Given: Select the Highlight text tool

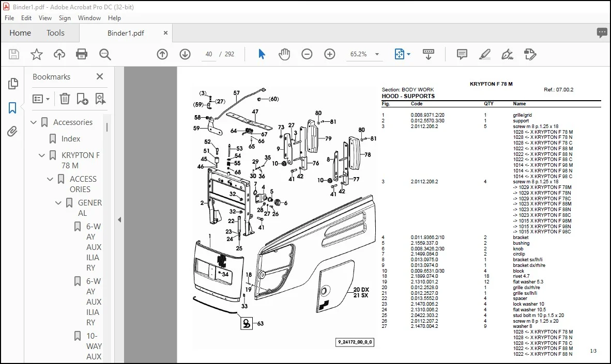Looking at the screenshot, I should pyautogui.click(x=484, y=54).
